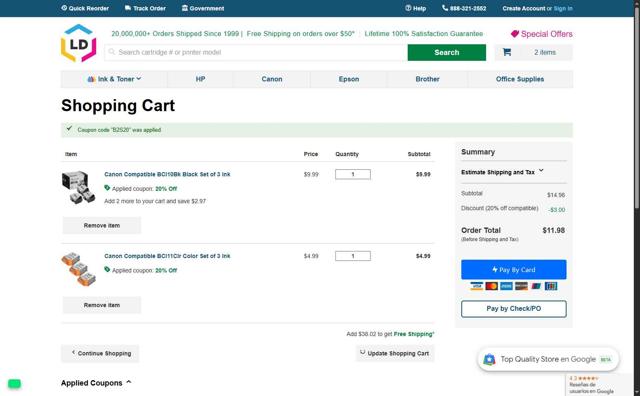This screenshot has height=396, width=640.
Task: Open the Canon menu item
Action: pos(272,79)
